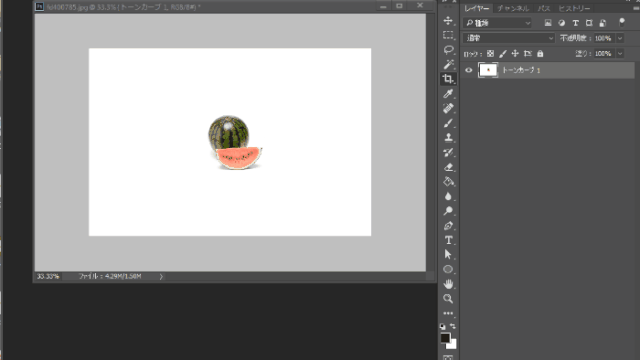Toggle lock position icon
The width and height of the screenshot is (640, 360).
(515, 53)
